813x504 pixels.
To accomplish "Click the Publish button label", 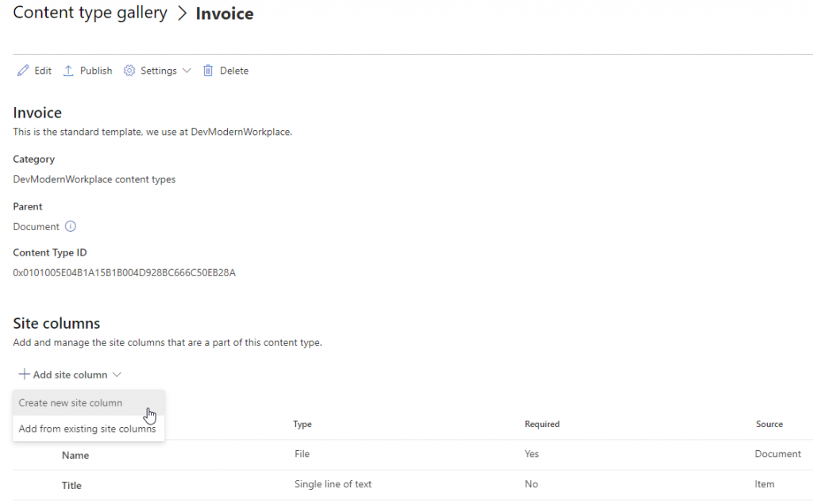I will click(95, 70).
